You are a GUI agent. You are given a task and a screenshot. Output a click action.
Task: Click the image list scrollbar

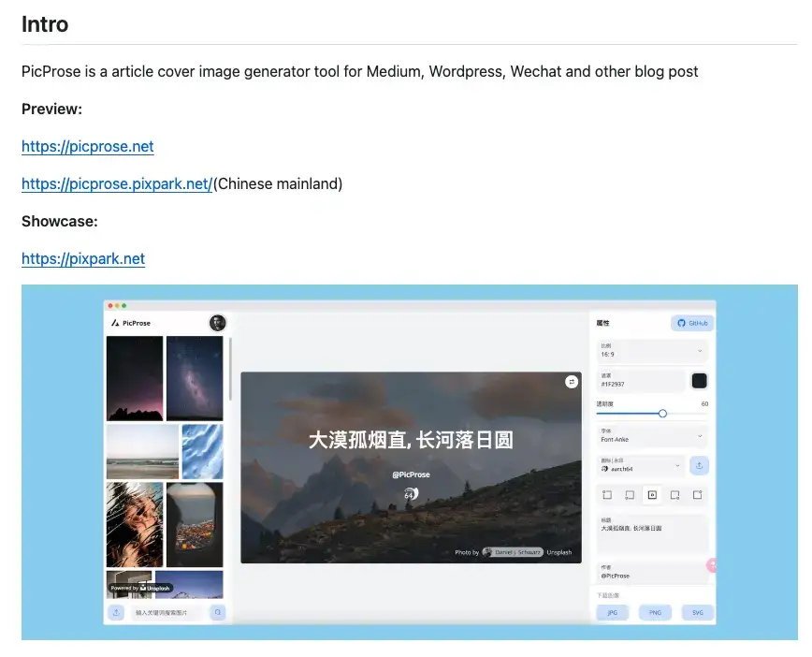coord(230,369)
